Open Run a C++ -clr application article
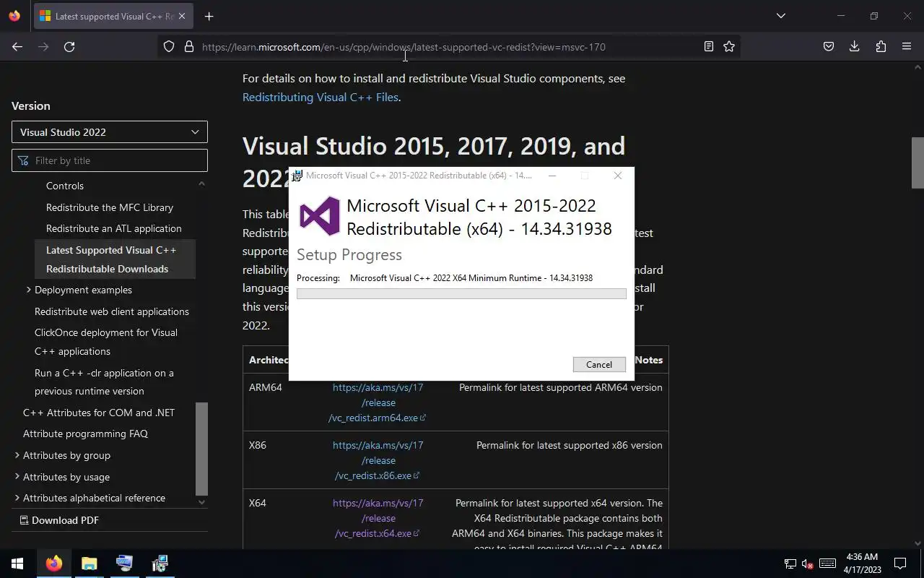Image resolution: width=924 pixels, height=578 pixels. pyautogui.click(x=104, y=381)
